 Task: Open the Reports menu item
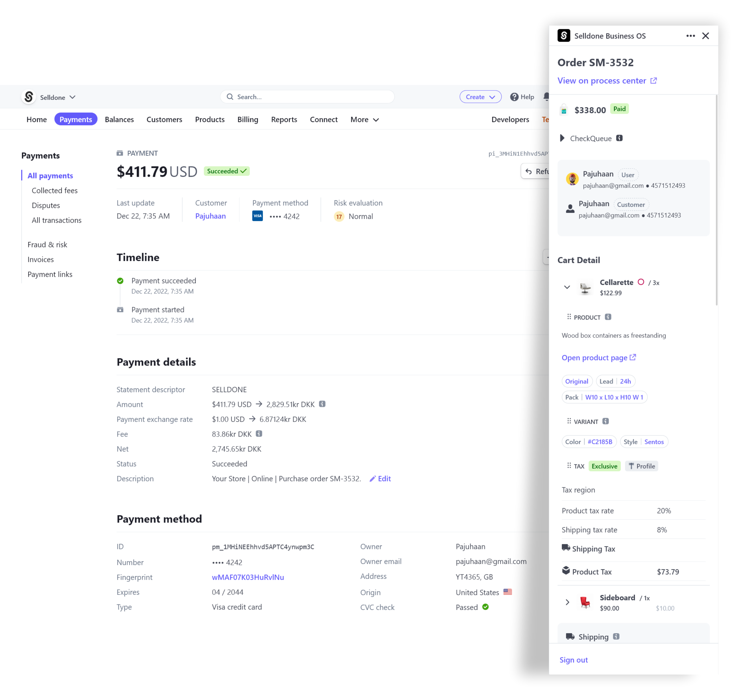[x=284, y=119]
